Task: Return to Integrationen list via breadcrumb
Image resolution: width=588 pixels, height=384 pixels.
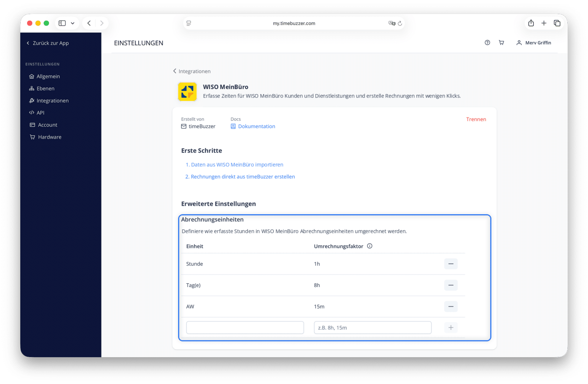Action: (192, 72)
